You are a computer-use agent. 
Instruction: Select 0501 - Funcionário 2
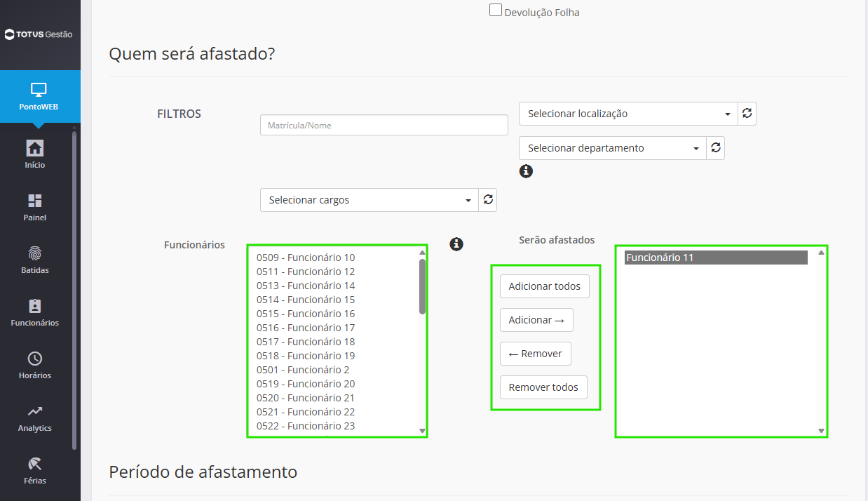(x=303, y=370)
